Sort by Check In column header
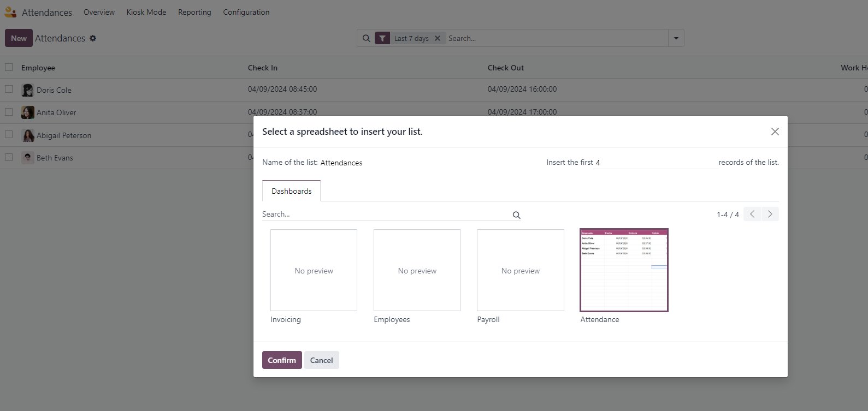Image resolution: width=868 pixels, height=411 pixels. pos(263,68)
